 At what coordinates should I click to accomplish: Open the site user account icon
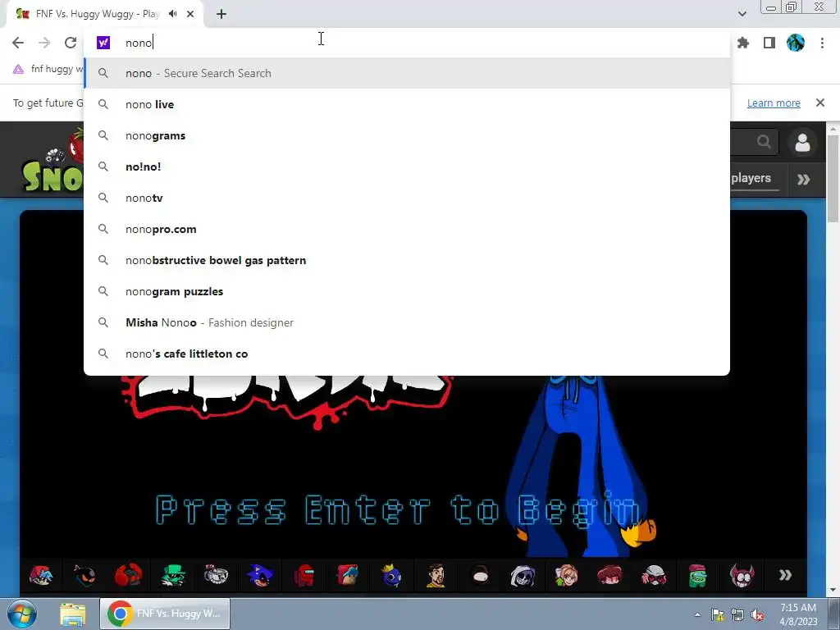802,143
